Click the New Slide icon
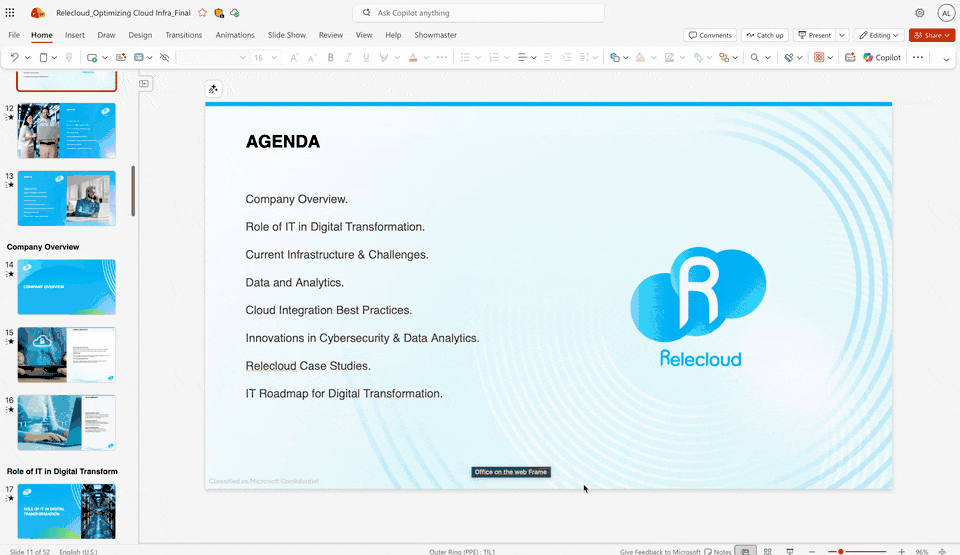 (92, 57)
